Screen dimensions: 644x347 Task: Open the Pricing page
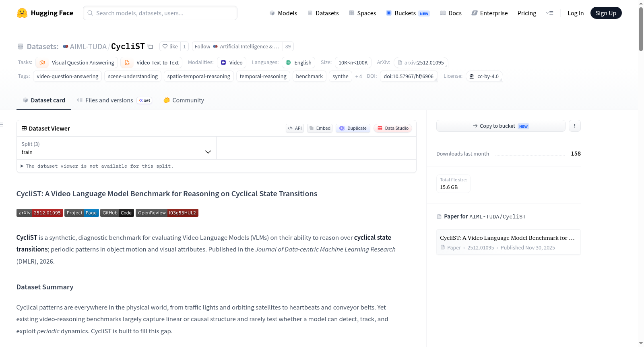click(527, 13)
